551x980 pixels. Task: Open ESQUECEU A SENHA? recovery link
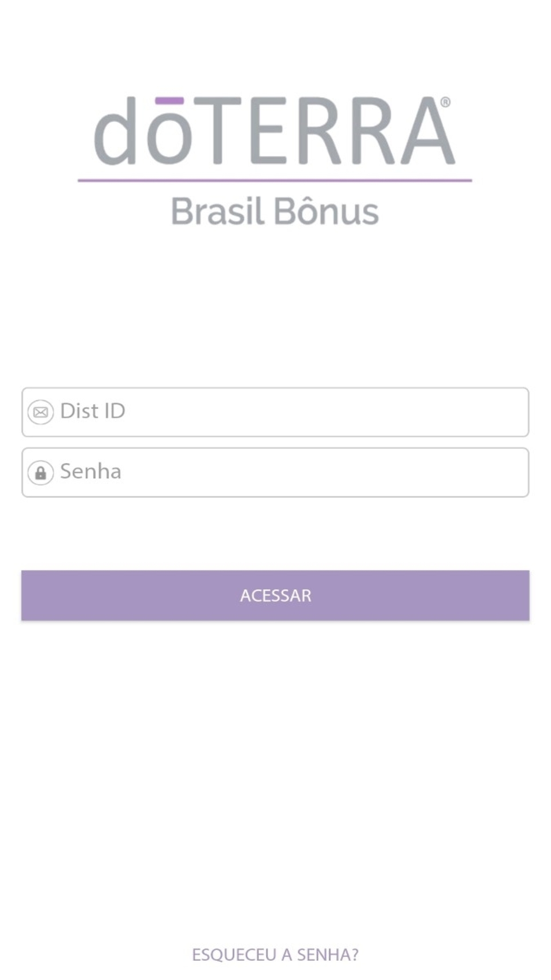pos(274,954)
